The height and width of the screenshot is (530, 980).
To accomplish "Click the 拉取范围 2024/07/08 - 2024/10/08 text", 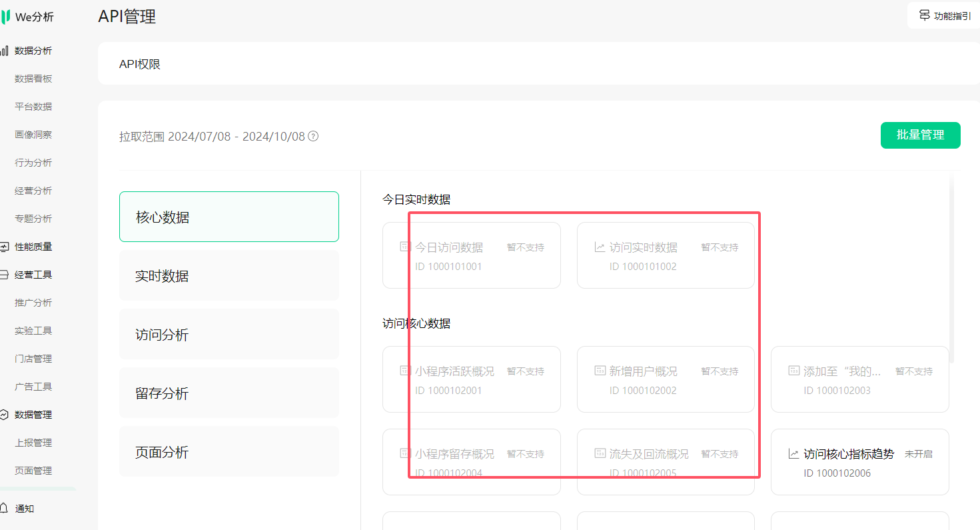I will (212, 137).
